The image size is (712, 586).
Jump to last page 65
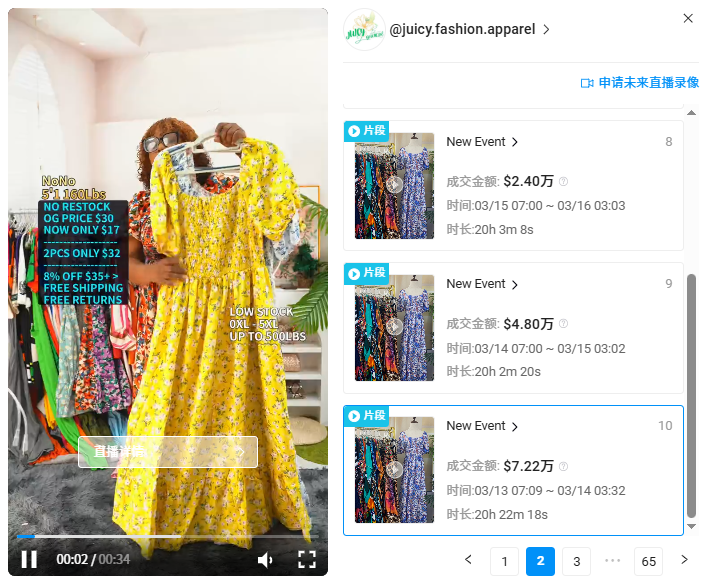[x=648, y=561]
